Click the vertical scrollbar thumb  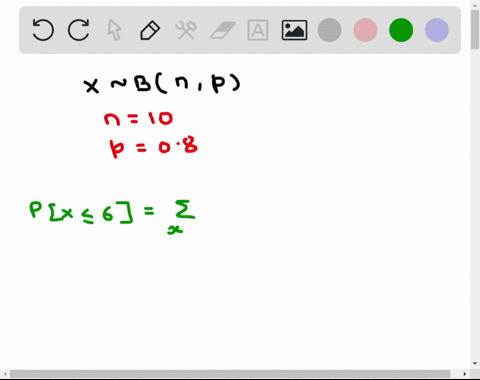(475, 30)
